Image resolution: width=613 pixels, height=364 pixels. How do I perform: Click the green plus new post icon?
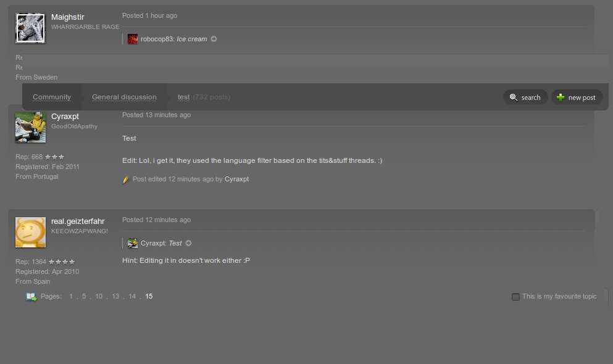(561, 97)
